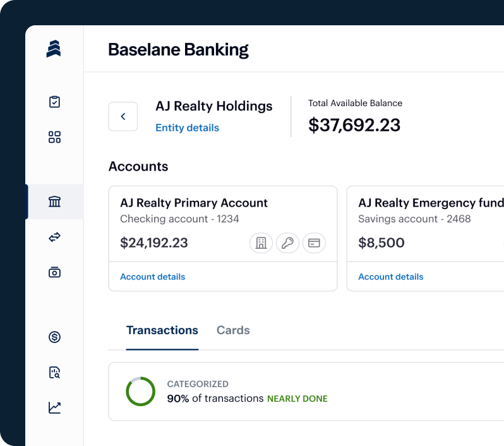Open the clipboard checklist sidebar icon
This screenshot has width=504, height=446.
[x=54, y=102]
